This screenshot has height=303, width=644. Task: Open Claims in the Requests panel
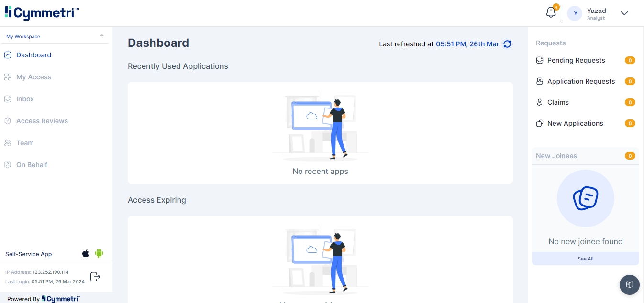[558, 102]
